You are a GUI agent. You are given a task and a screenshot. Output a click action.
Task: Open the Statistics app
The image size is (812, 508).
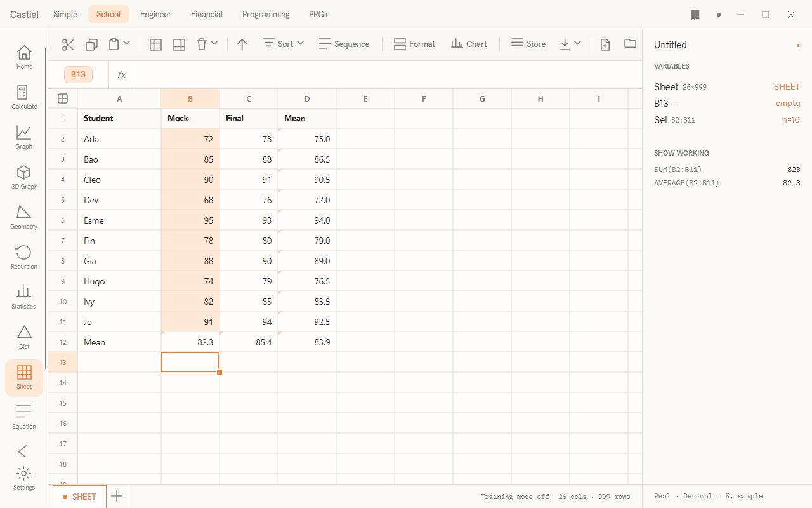24,297
